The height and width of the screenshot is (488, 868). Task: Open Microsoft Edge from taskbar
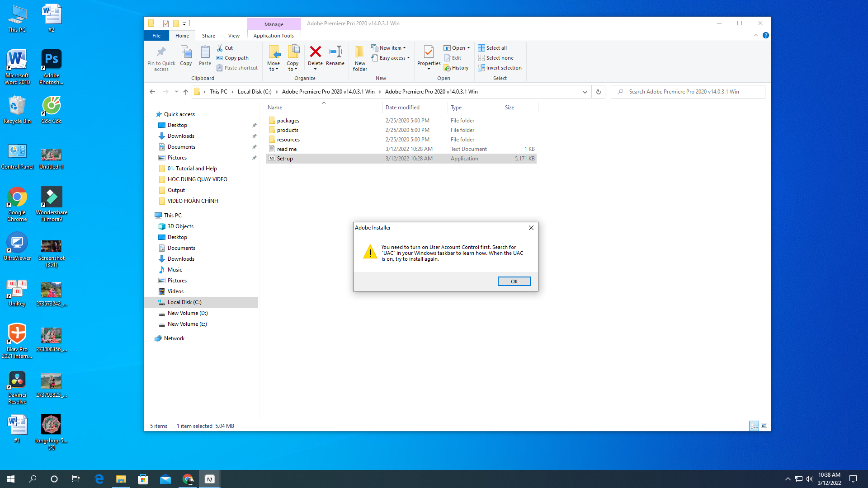coord(99,479)
